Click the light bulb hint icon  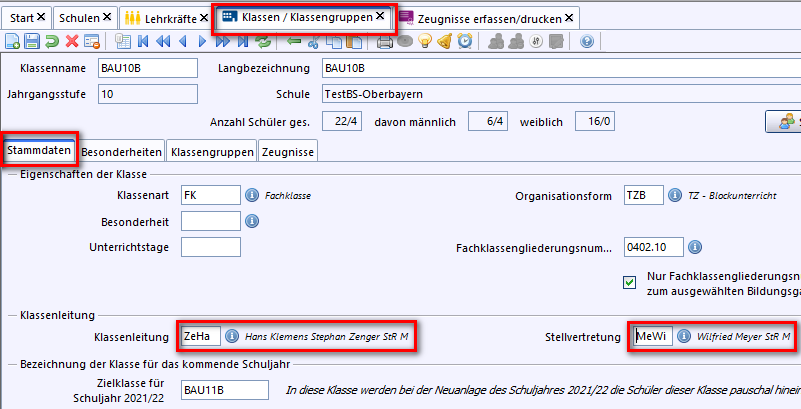425,41
